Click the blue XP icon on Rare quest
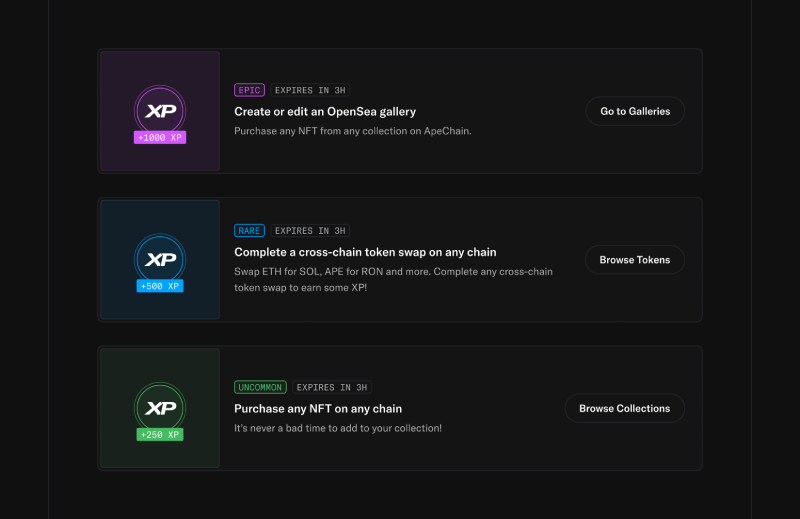Viewport: 800px width, 519px height. [160, 258]
